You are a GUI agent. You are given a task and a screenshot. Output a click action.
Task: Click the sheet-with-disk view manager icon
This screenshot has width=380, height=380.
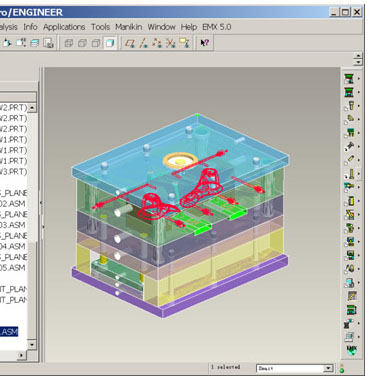49,43
